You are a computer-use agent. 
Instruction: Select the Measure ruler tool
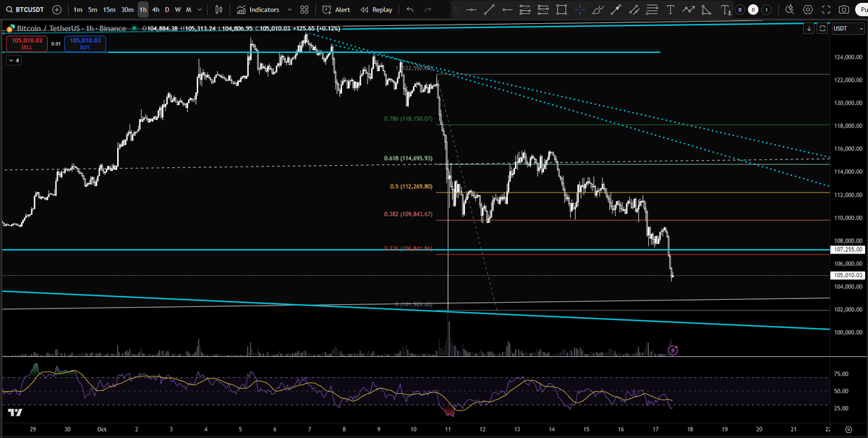(x=634, y=9)
